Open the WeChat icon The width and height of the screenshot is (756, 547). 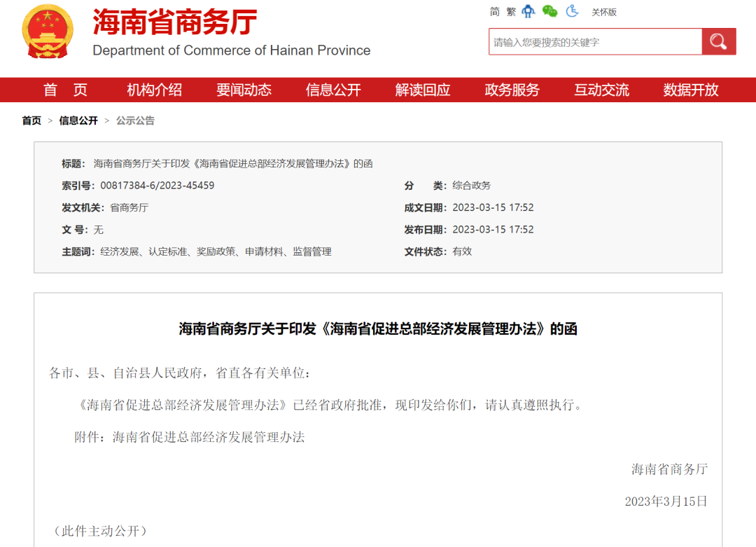click(549, 11)
